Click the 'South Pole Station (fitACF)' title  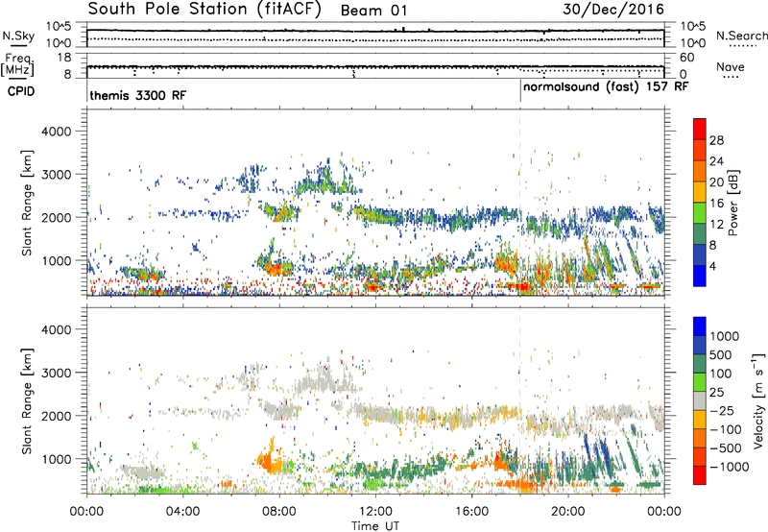[204, 10]
